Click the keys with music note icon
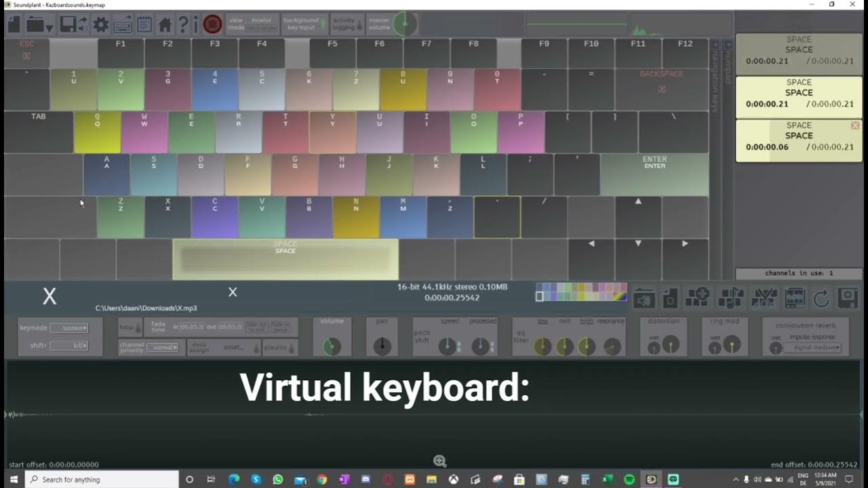Screen dimensions: 868x488 (x=731, y=298)
